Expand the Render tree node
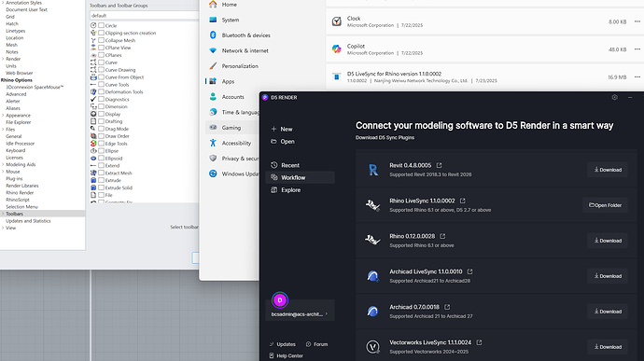This screenshot has width=644, height=361. click(x=3, y=59)
